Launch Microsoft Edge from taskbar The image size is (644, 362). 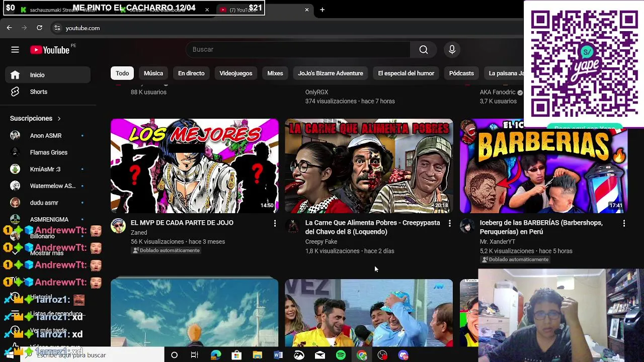(215, 355)
